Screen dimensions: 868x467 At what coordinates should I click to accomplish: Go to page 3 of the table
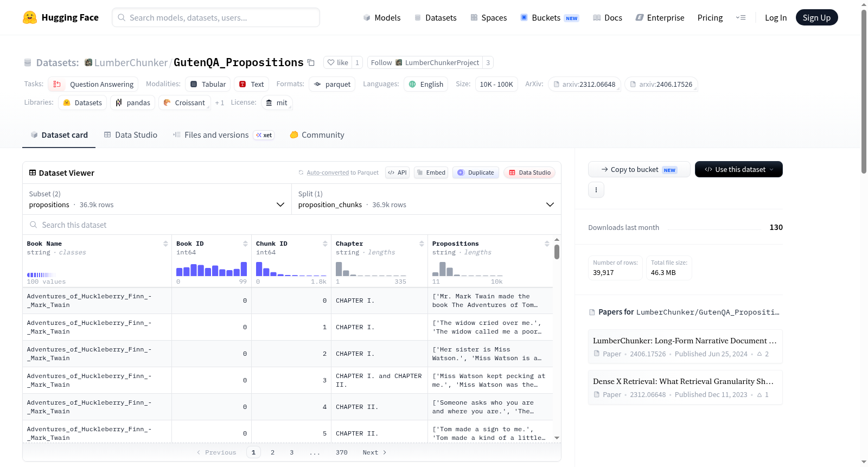coord(291,452)
